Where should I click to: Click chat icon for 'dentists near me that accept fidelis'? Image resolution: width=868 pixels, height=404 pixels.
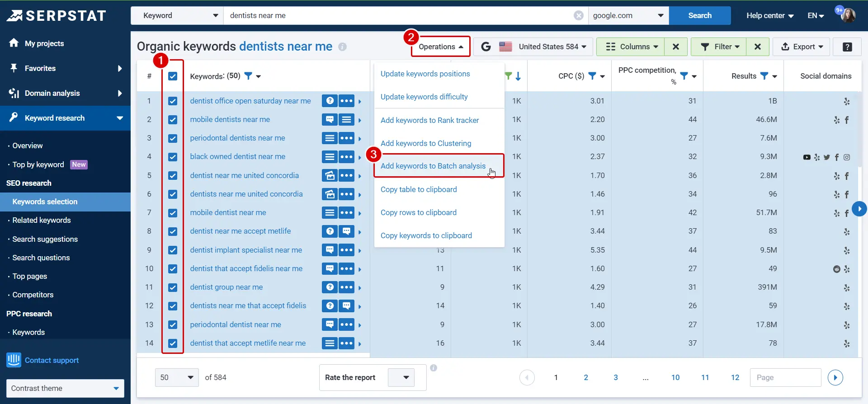click(347, 305)
